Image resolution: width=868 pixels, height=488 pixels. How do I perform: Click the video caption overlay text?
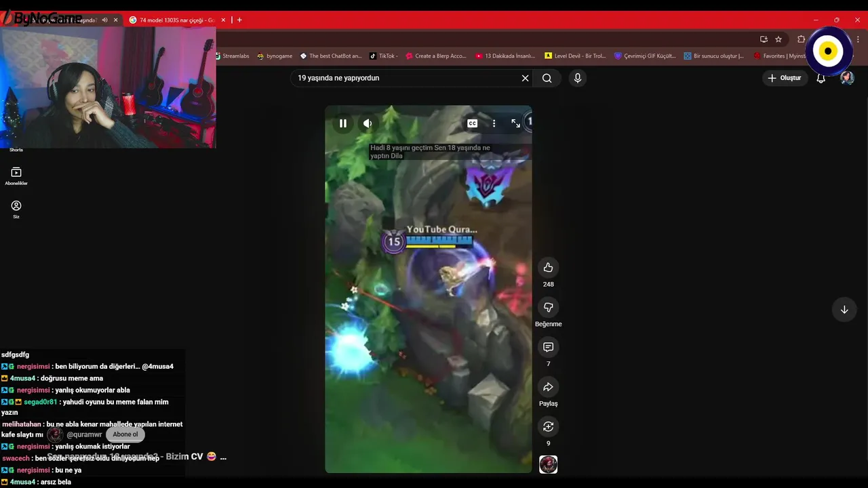pyautogui.click(x=430, y=152)
